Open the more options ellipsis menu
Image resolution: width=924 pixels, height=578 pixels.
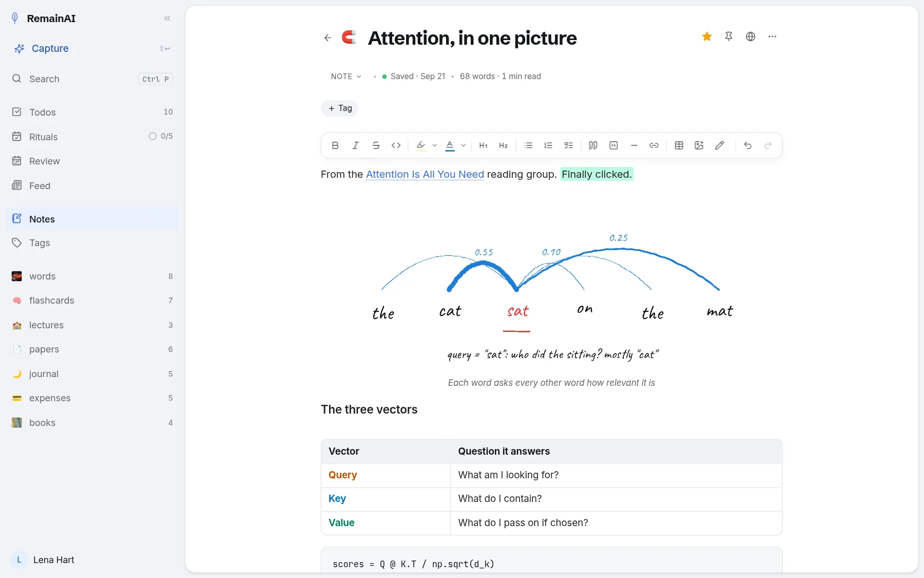tap(772, 36)
